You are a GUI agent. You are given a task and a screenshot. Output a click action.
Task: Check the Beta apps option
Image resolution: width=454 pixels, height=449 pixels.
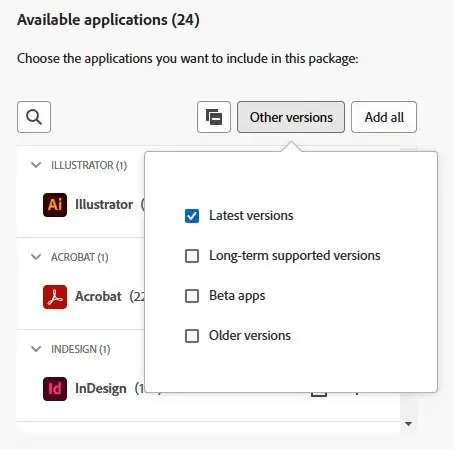192,296
